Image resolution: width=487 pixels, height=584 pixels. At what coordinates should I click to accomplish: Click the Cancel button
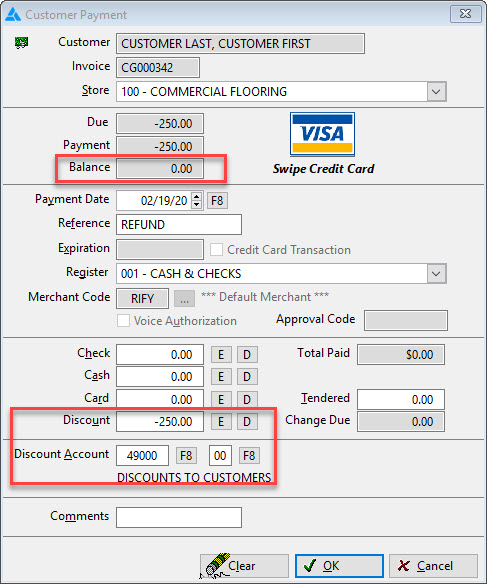click(433, 566)
